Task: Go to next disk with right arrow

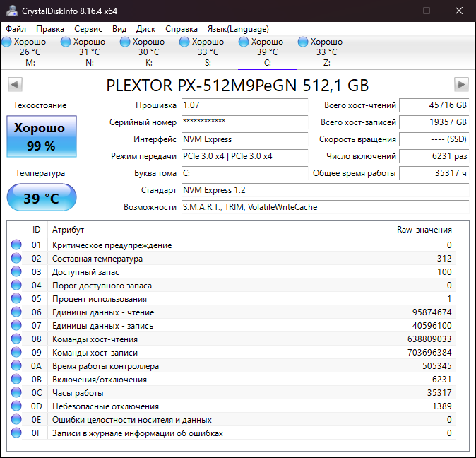Action: [x=461, y=84]
